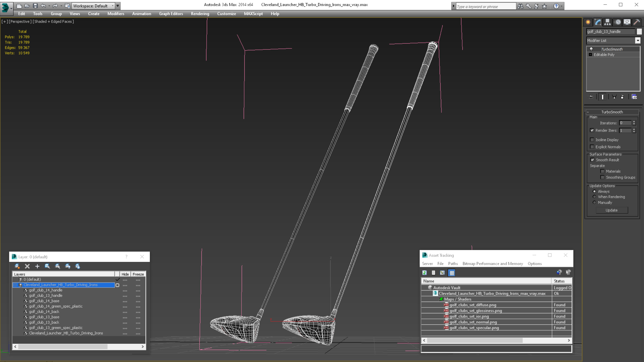Viewport: 644px width, 362px height.
Task: Add selected objects to layer plus icon
Action: pos(37,266)
